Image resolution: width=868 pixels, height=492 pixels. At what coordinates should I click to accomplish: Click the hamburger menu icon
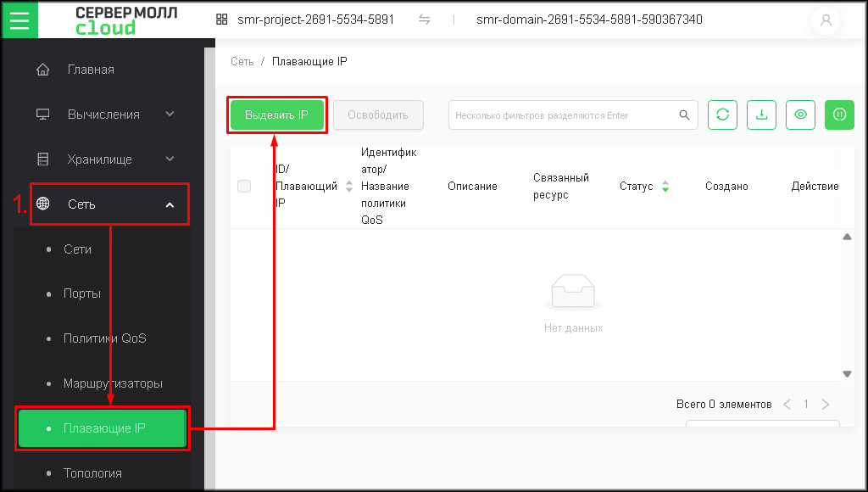click(19, 20)
